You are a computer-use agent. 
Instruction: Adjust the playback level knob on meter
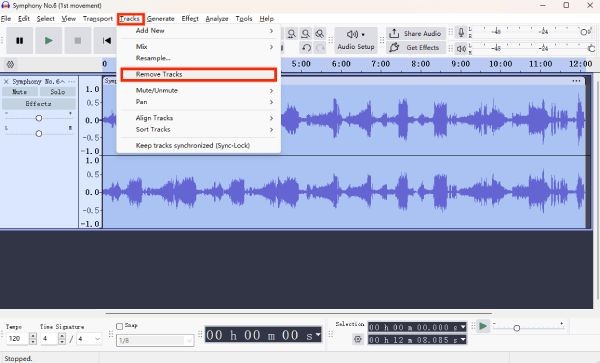(x=591, y=48)
